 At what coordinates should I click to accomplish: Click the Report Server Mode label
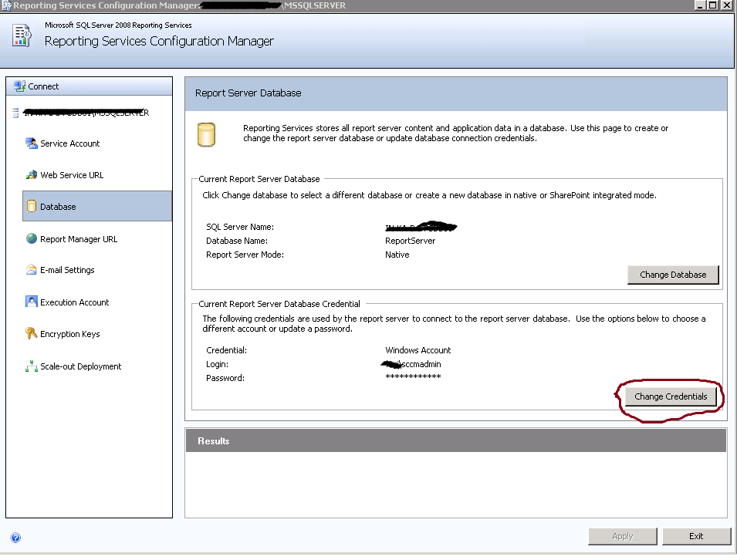click(x=245, y=255)
